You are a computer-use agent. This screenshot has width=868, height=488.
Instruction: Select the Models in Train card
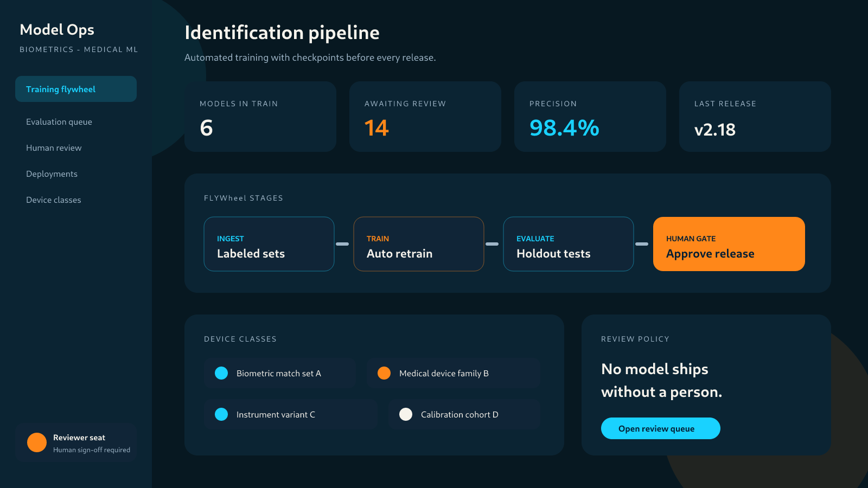(x=260, y=117)
